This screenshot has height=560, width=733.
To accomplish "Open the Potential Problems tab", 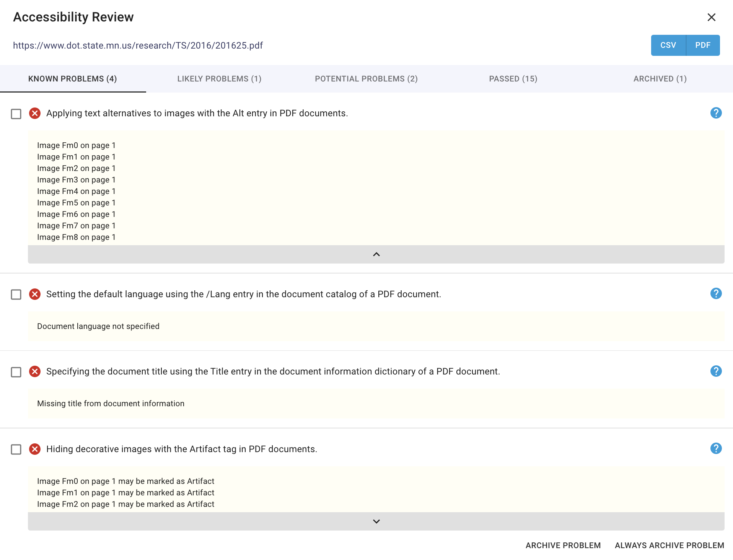I will (366, 79).
